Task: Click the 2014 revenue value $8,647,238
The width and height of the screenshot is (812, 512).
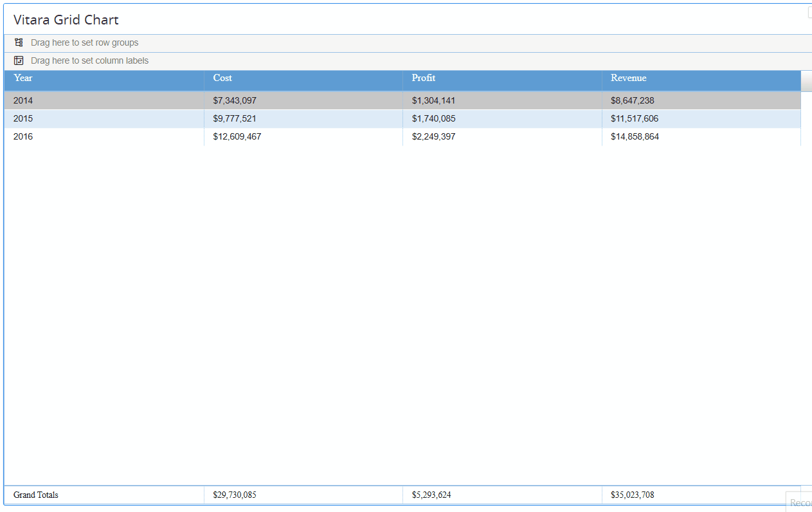Action: [x=632, y=100]
